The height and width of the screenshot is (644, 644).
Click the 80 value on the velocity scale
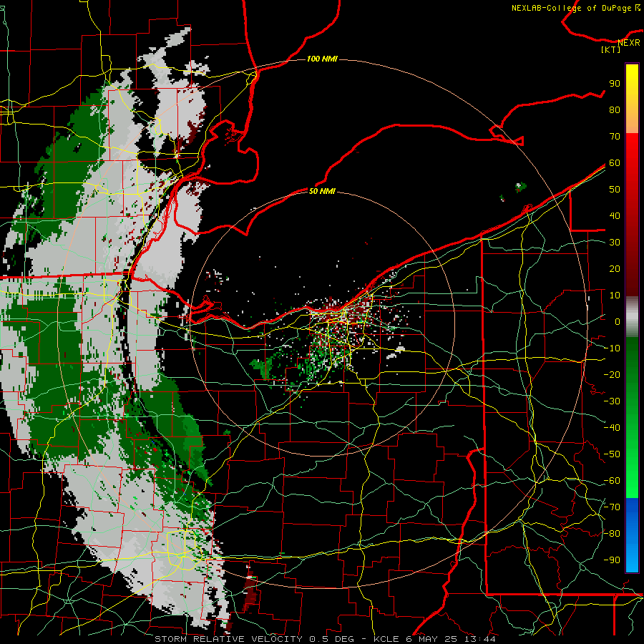(615, 110)
